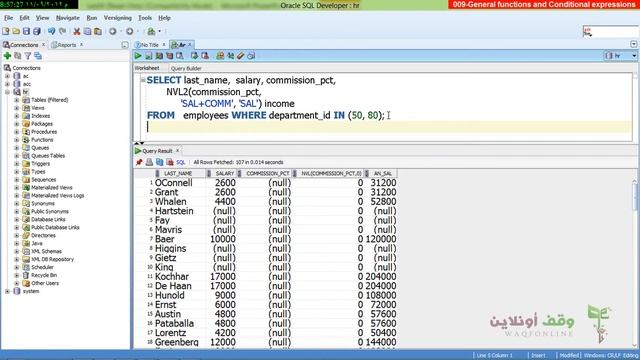640x360 pixels.
Task: Open the Run menu
Action: click(92, 18)
